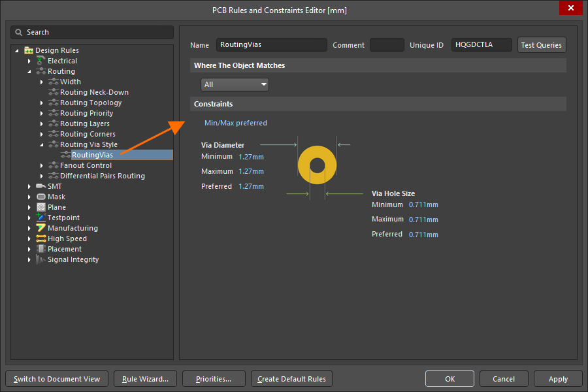The width and height of the screenshot is (588, 392).
Task: Expand the Differential Pairs Routing node
Action: click(x=42, y=176)
